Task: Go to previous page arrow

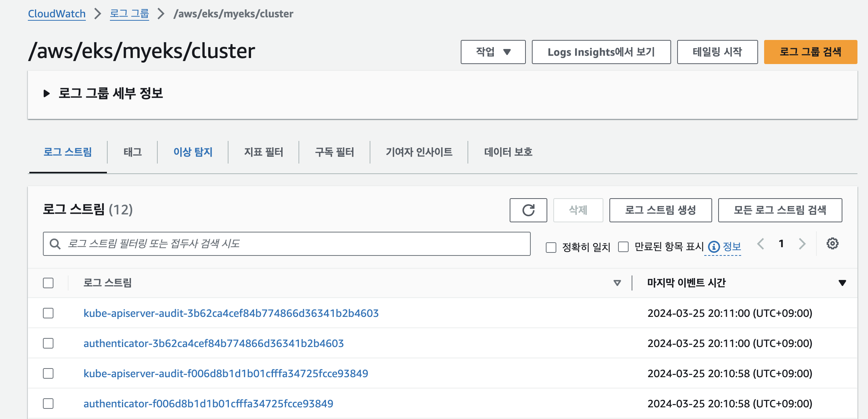Action: (x=761, y=244)
